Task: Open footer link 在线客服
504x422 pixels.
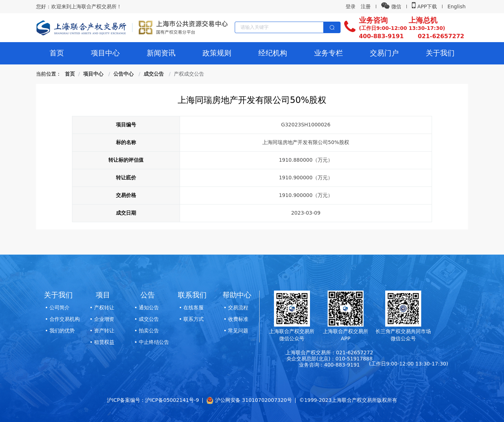Action: click(x=193, y=307)
